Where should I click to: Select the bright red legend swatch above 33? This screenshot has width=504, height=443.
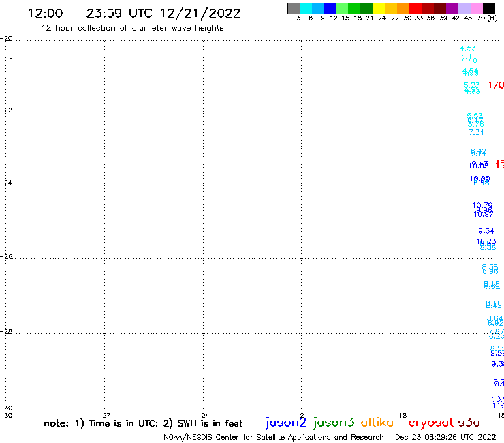(x=415, y=8)
